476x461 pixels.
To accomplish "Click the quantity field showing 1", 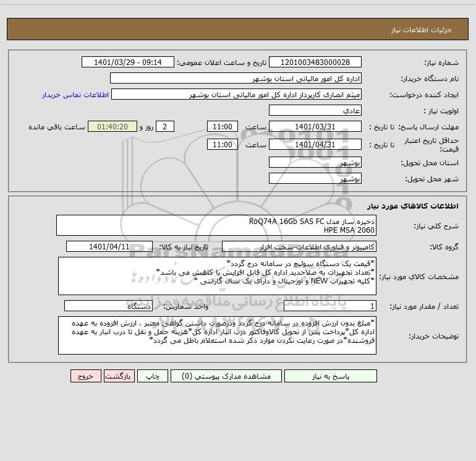I will (330, 306).
